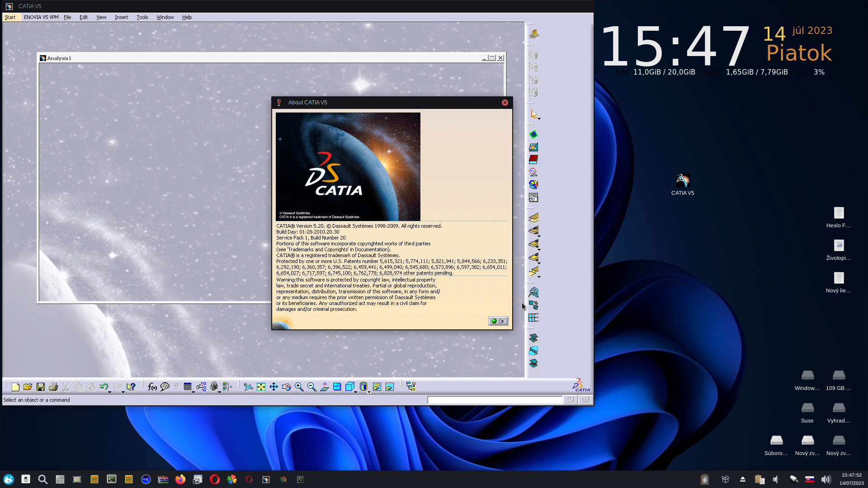Screen dimensions: 868x488
Task: Toggle Swap Visible Space icon
Action: tap(390, 387)
